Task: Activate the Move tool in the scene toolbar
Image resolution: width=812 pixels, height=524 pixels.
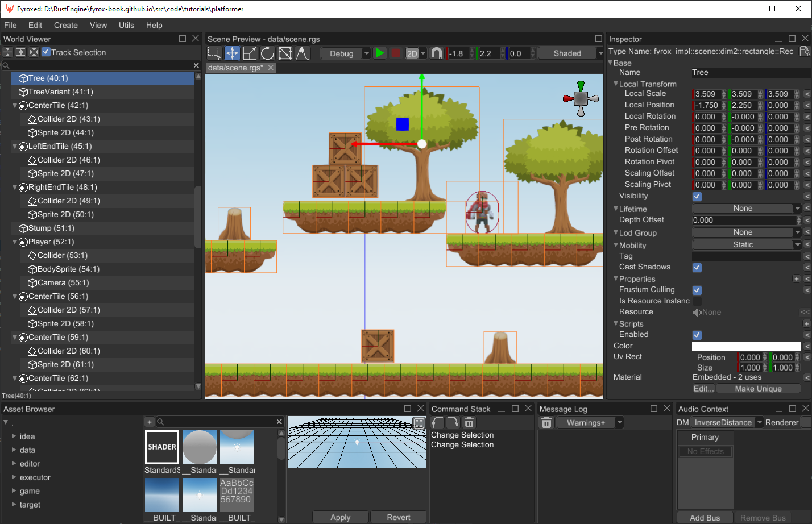Action: click(232, 53)
